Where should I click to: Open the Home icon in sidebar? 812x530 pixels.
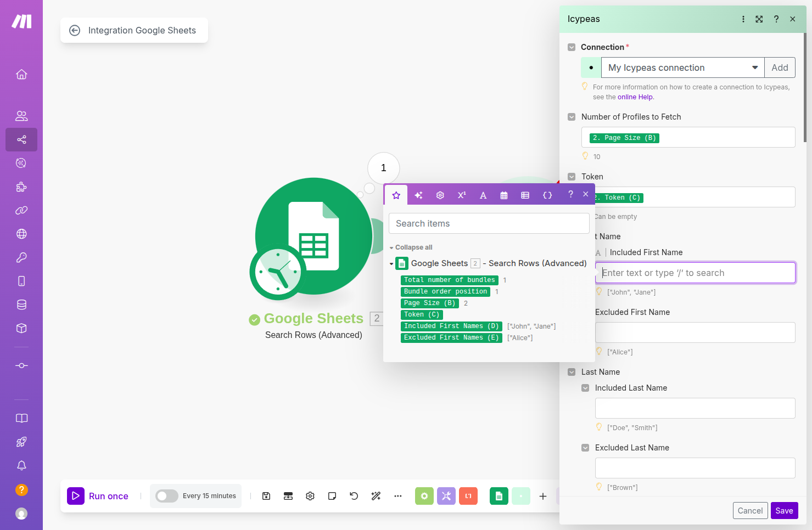tap(21, 74)
